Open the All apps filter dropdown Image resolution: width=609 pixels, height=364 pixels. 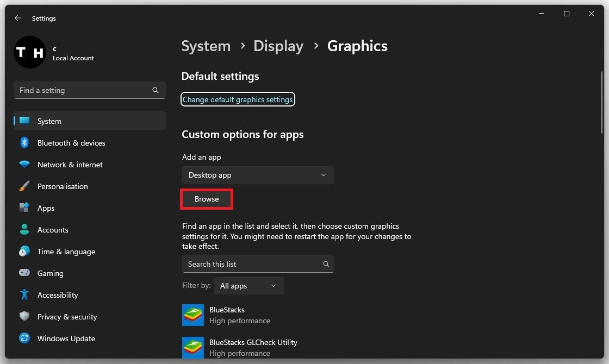pos(248,286)
